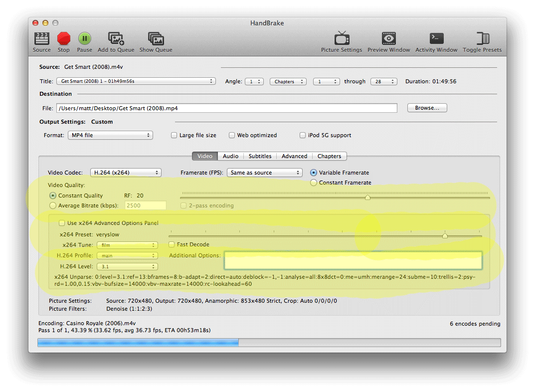This screenshot has width=535, height=392.
Task: Click the Duration: 01:49:56 text
Action: [431, 81]
